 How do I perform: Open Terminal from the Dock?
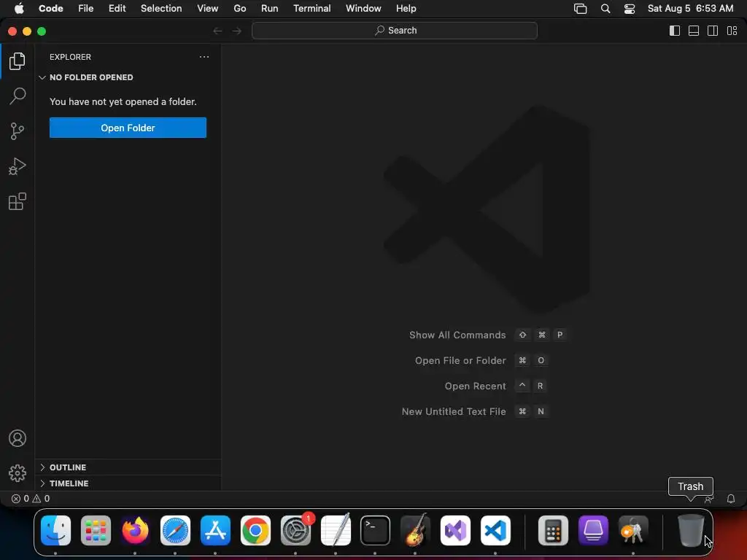376,530
